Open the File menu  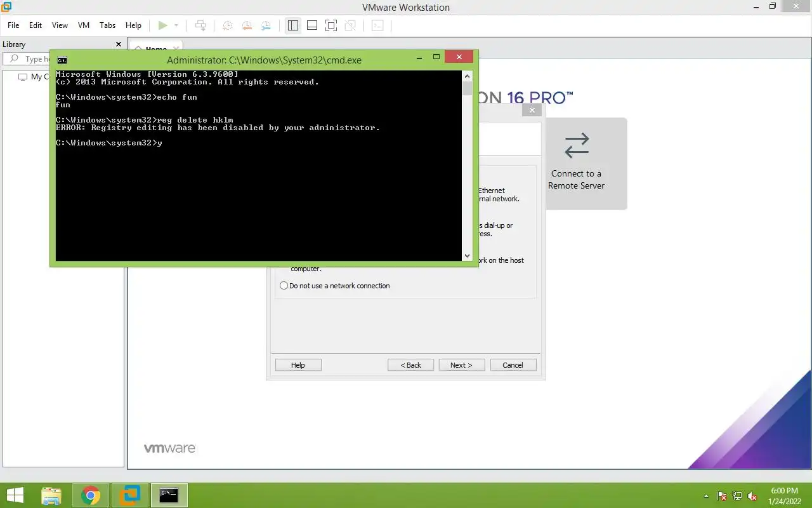[x=13, y=25]
